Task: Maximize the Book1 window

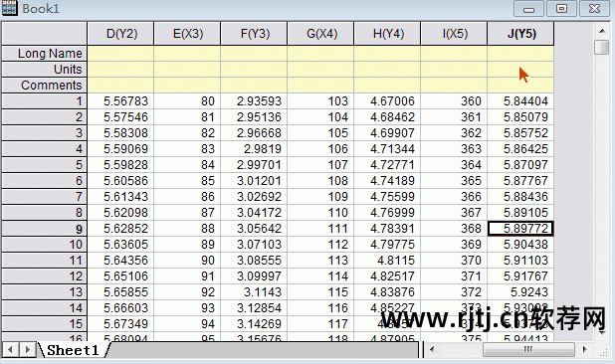Action: [x=561, y=9]
